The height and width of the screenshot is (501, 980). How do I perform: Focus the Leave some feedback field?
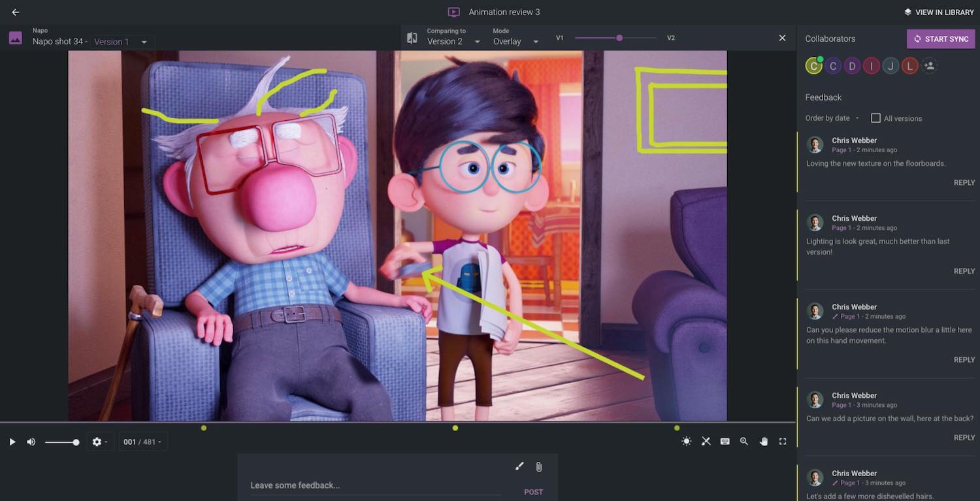pos(376,485)
